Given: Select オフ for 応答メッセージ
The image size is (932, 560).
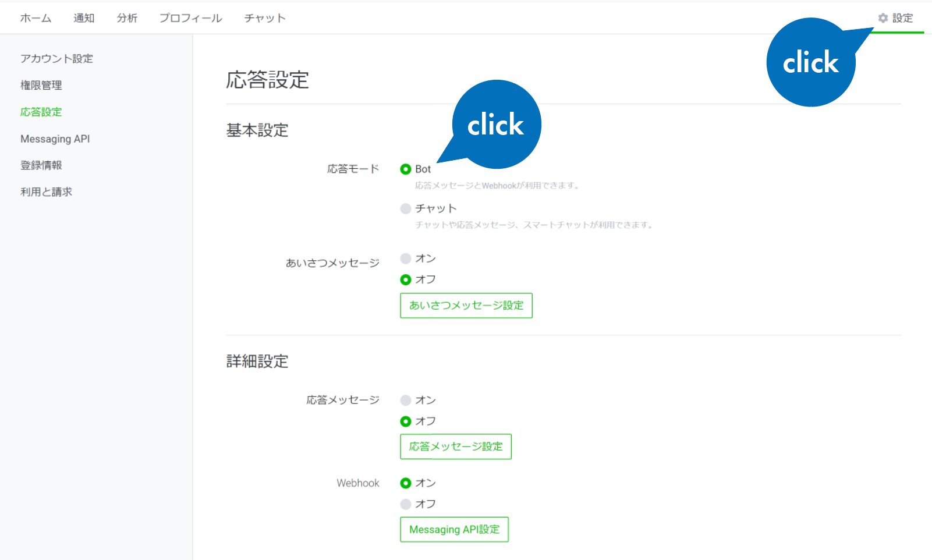Looking at the screenshot, I should [406, 421].
